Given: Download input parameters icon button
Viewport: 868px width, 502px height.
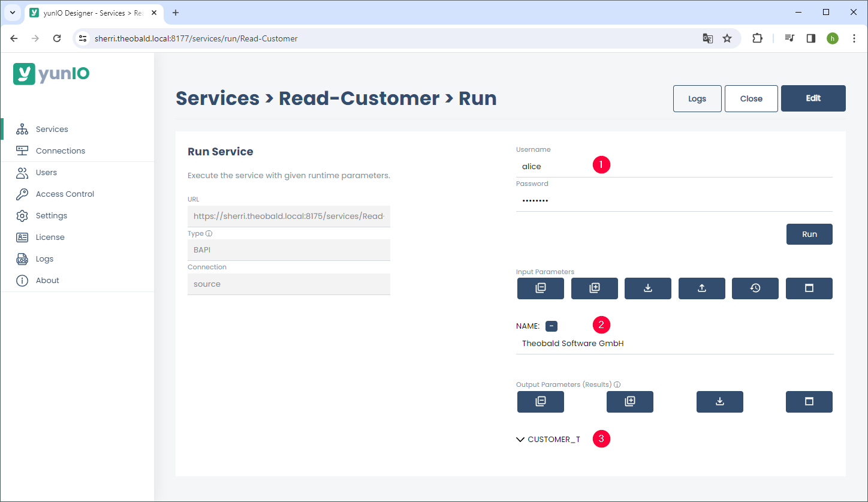Looking at the screenshot, I should pyautogui.click(x=647, y=288).
